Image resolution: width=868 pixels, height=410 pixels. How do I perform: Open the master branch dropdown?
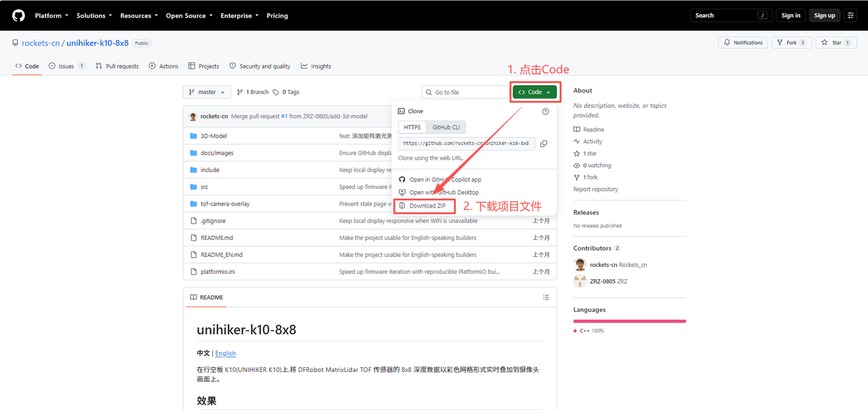tap(207, 92)
